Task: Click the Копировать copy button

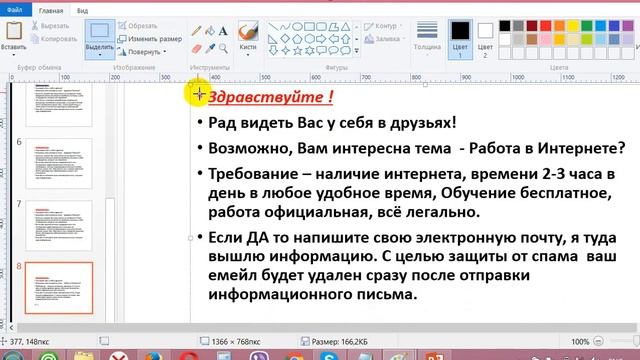Action: tap(54, 39)
